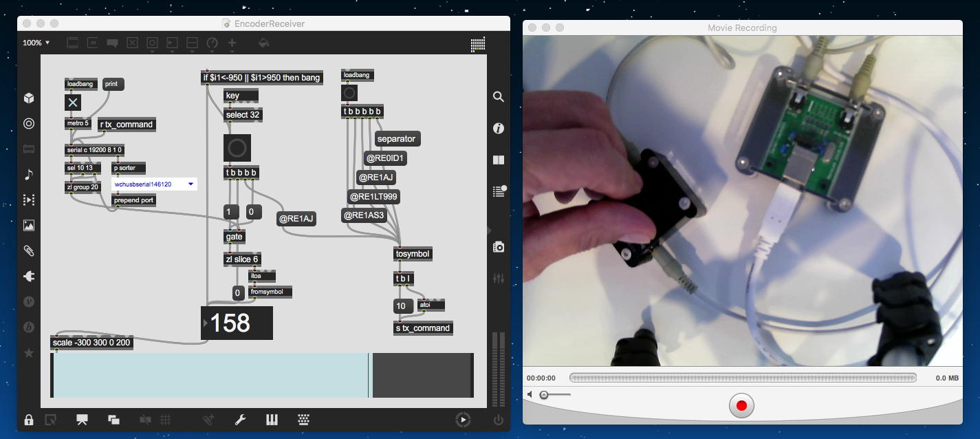
Task: Open the Objects cube browser in left sidebar
Action: tap(28, 98)
